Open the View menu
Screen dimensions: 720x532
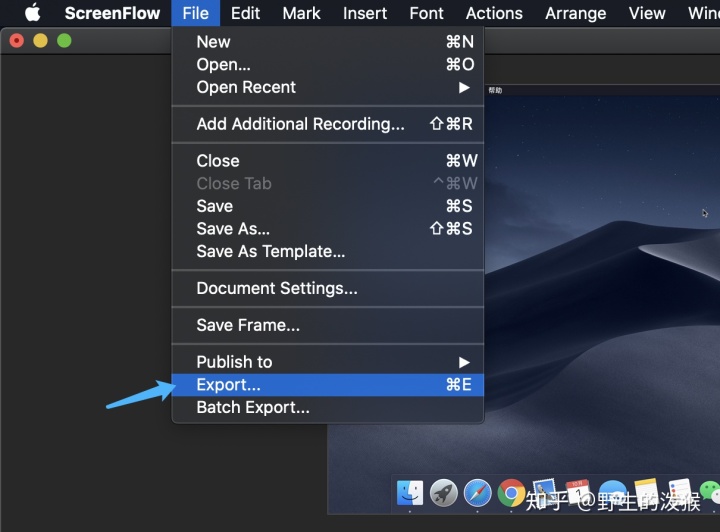tap(647, 13)
